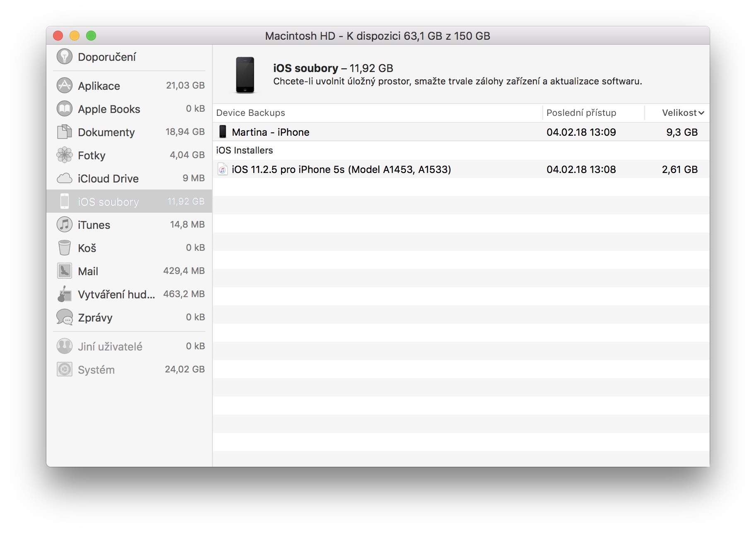Click date 04.02.18 13:08

[581, 169]
